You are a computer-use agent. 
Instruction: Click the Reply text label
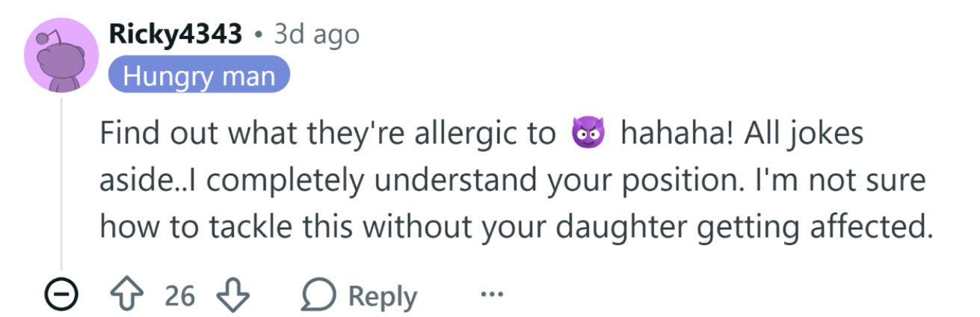[383, 297]
